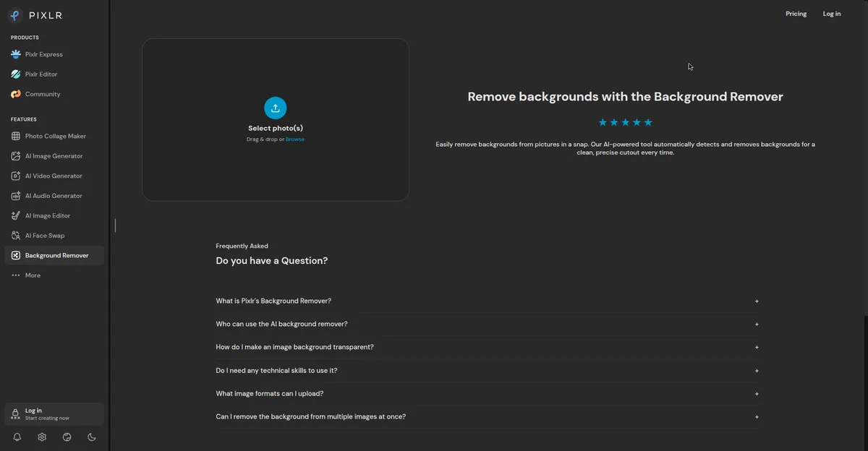Viewport: 868px width, 451px height.
Task: Click Log in link in top bar
Action: coord(832,14)
